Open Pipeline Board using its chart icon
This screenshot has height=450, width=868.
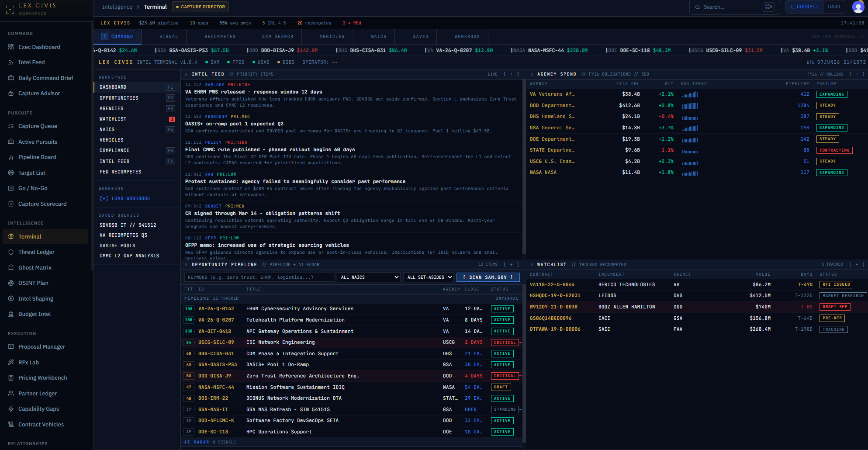pyautogui.click(x=11, y=157)
